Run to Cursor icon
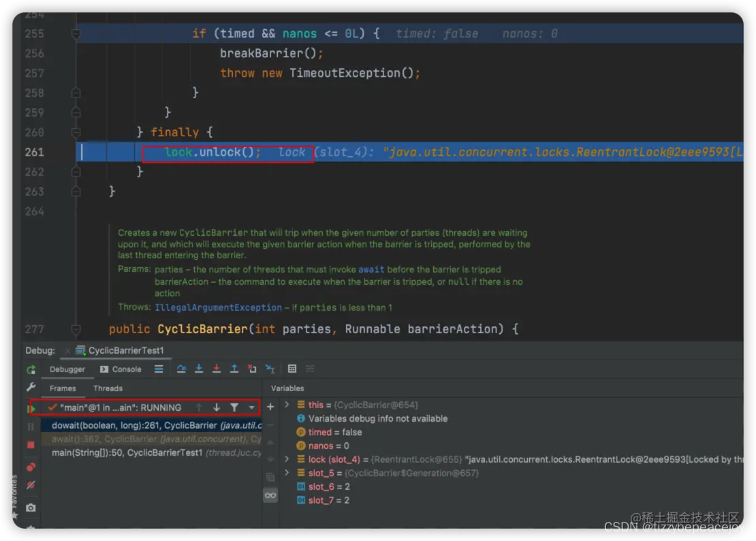756x541 pixels. 270,369
